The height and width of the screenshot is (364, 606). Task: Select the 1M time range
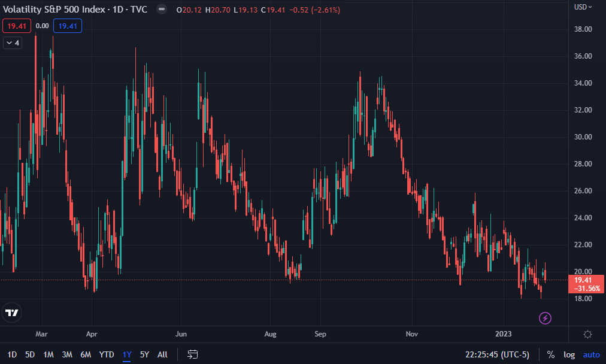[x=49, y=354]
